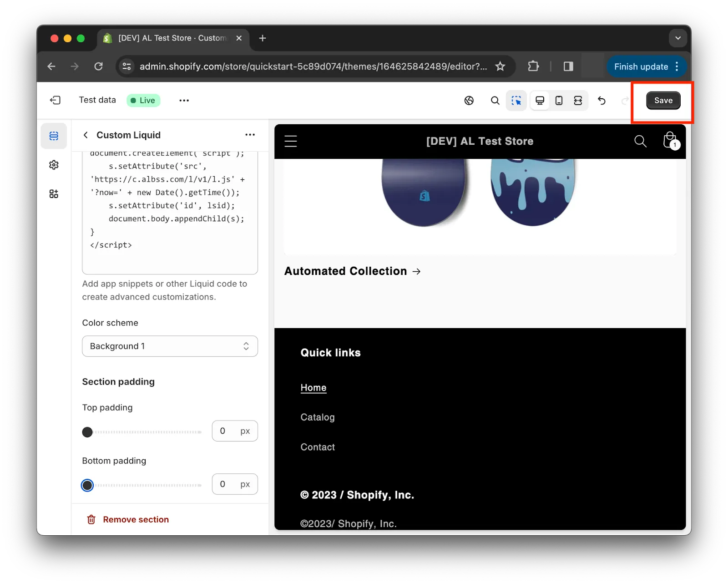The width and height of the screenshot is (728, 584).
Task: Click the site info icon in address bar
Action: 126,66
